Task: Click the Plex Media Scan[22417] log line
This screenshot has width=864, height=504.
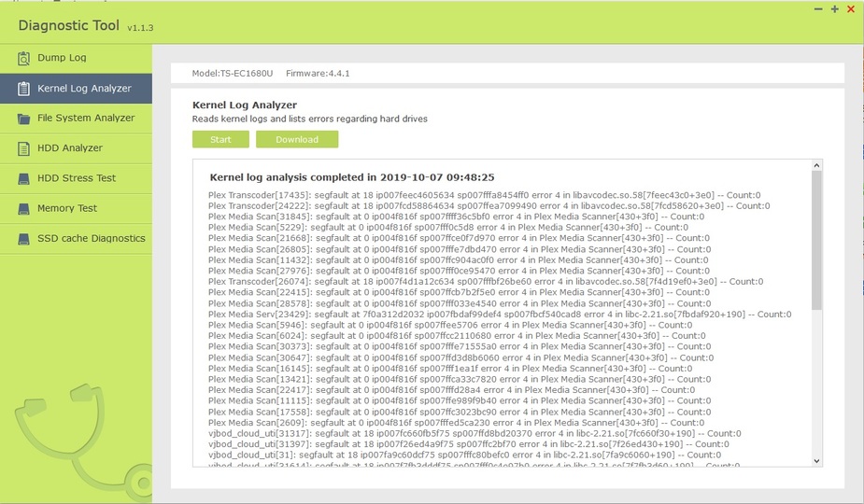Action: (451, 390)
